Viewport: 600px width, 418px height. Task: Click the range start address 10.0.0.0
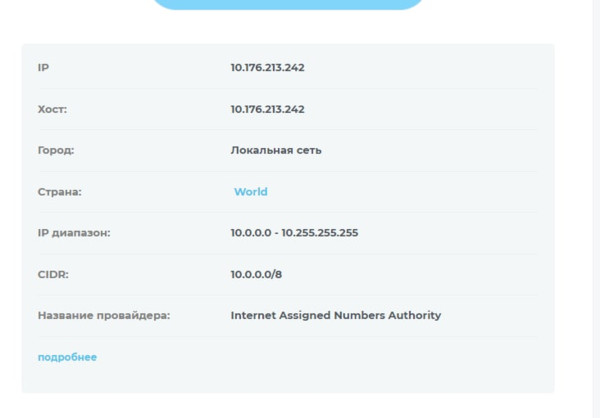(x=251, y=233)
